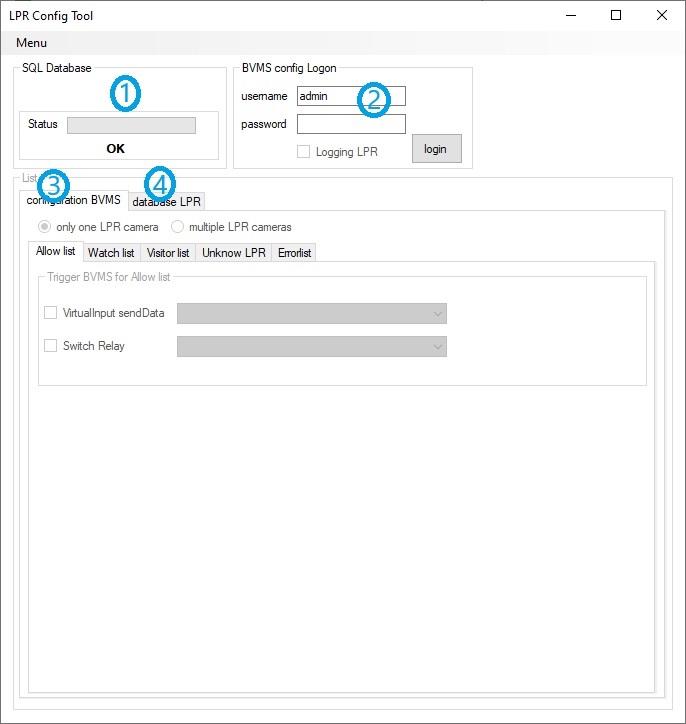Enable the Logging LPR checkbox
The image size is (686, 724).
(x=303, y=152)
